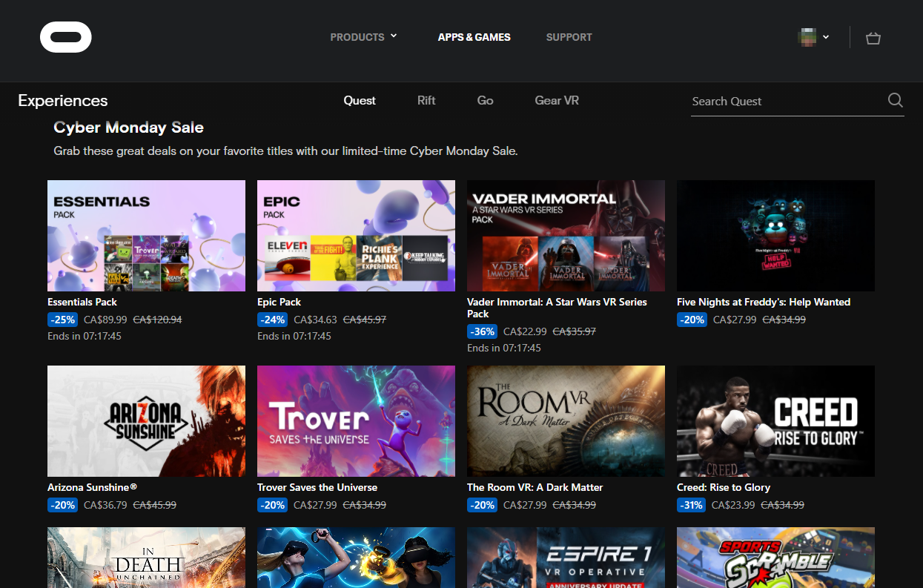Image resolution: width=923 pixels, height=588 pixels.
Task: Click Creed: Rise to Glory title
Action: 724,487
